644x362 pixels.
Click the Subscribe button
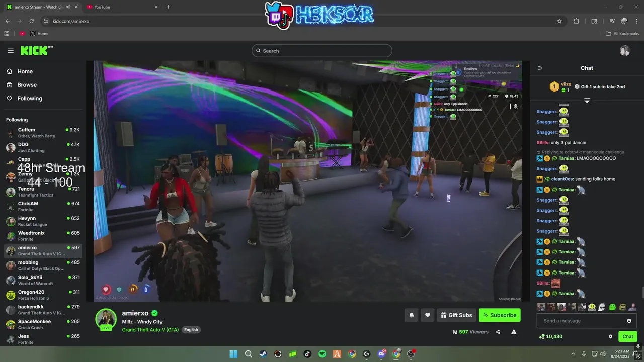(500, 315)
